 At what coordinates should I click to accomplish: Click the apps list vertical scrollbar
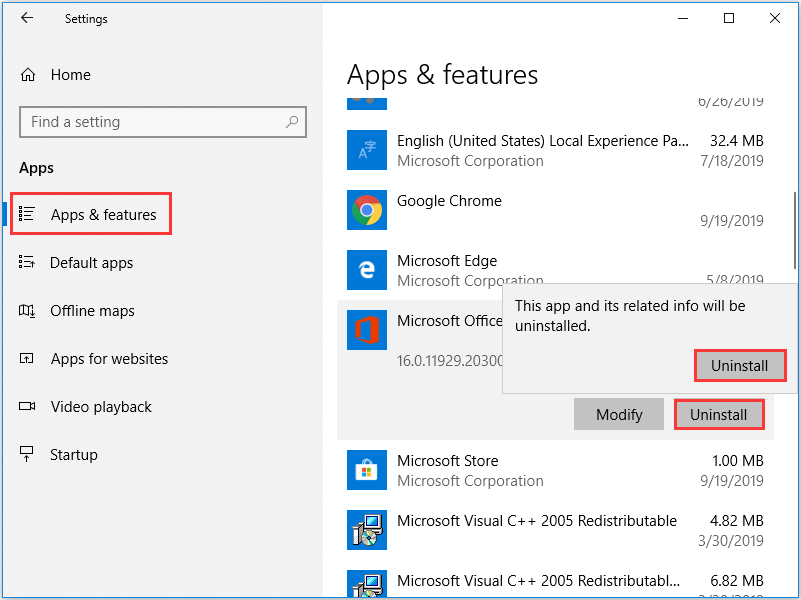(x=795, y=230)
